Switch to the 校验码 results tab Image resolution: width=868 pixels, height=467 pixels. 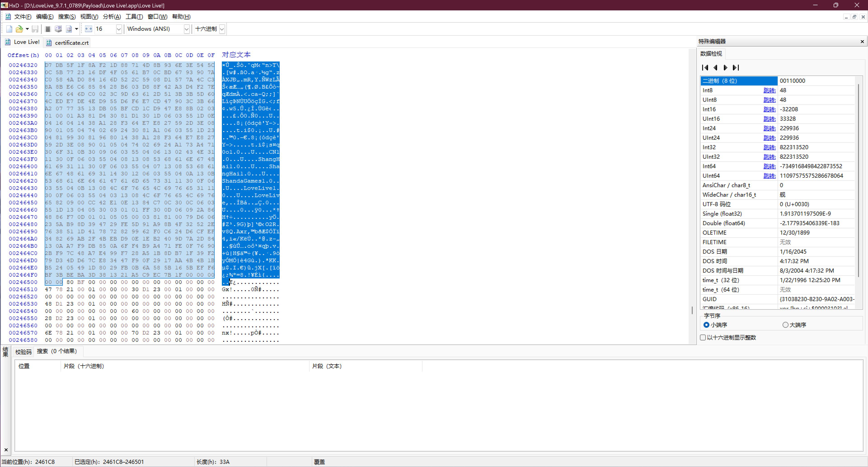pos(23,352)
